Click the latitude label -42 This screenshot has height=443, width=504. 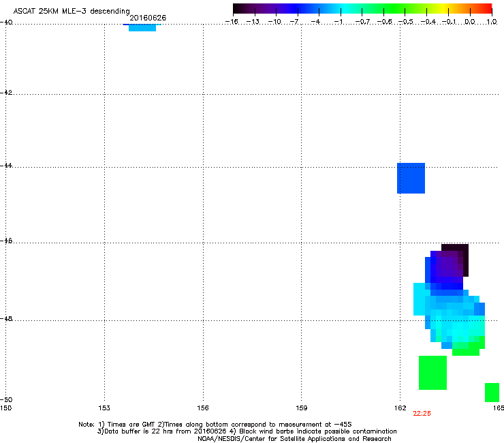6,92
